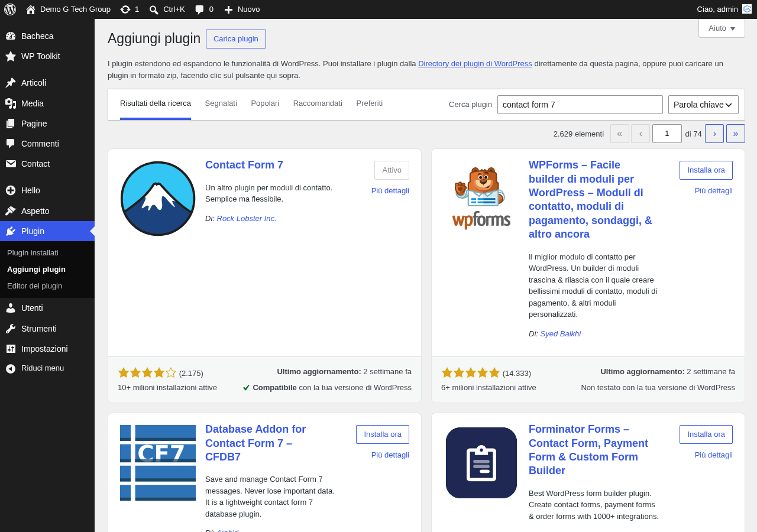Open Parola chiave search type dropdown
Viewport: 757px width, 532px height.
point(703,105)
